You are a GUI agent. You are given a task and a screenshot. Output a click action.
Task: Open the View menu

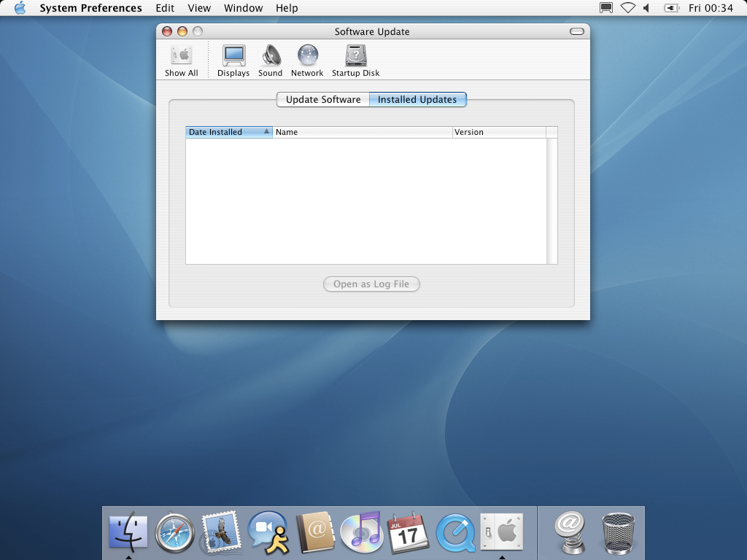click(199, 8)
